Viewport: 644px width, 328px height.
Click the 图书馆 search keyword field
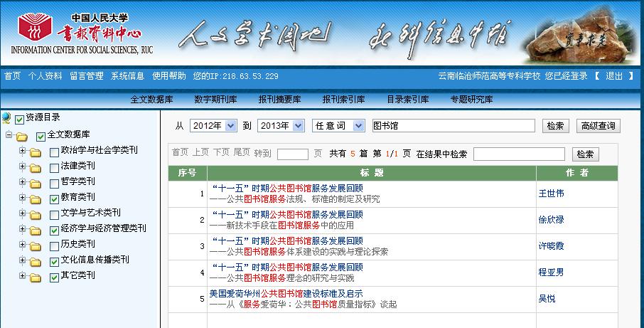(x=453, y=126)
